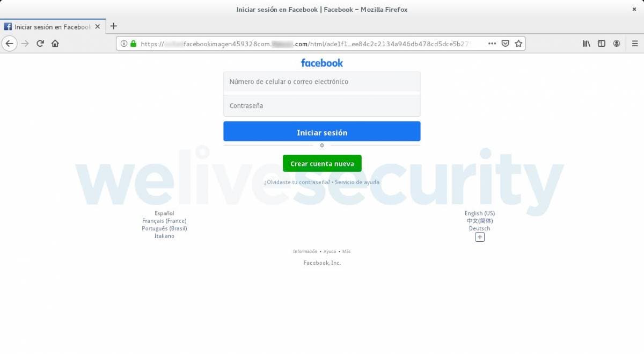Open the ¿Olvidaste tu contraseña? link

click(297, 182)
